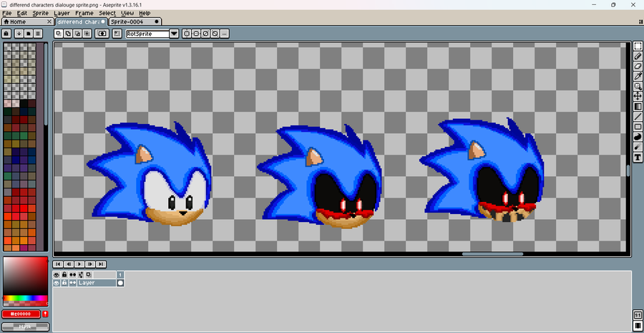The width and height of the screenshot is (644, 333).
Task: Go to previous frame button
Action: point(69,264)
